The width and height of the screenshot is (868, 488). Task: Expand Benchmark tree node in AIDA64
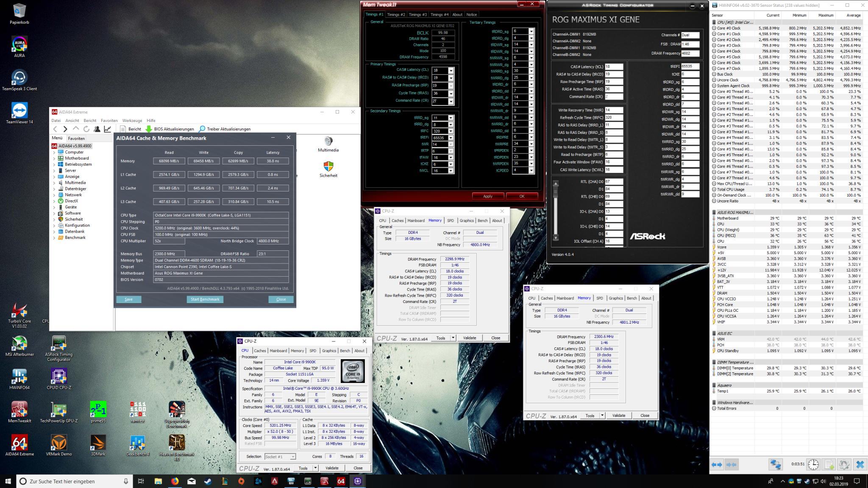tap(54, 238)
